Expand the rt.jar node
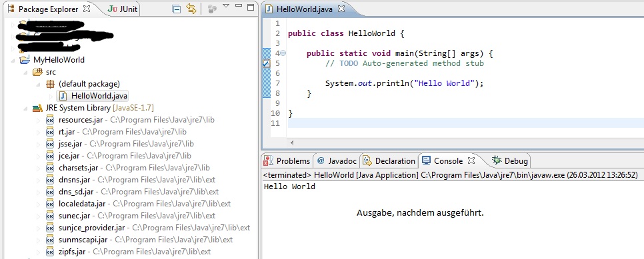644x259 pixels. point(39,132)
